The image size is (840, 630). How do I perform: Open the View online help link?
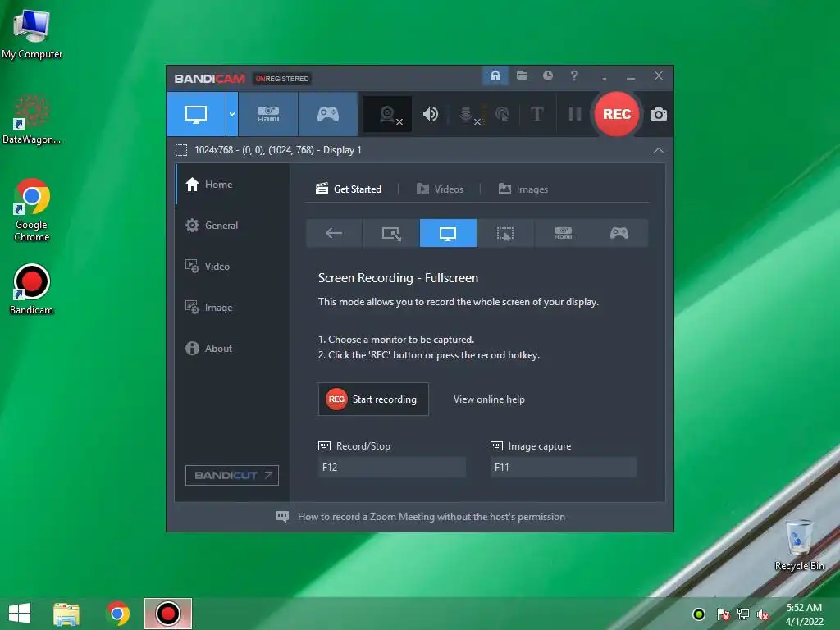point(489,399)
